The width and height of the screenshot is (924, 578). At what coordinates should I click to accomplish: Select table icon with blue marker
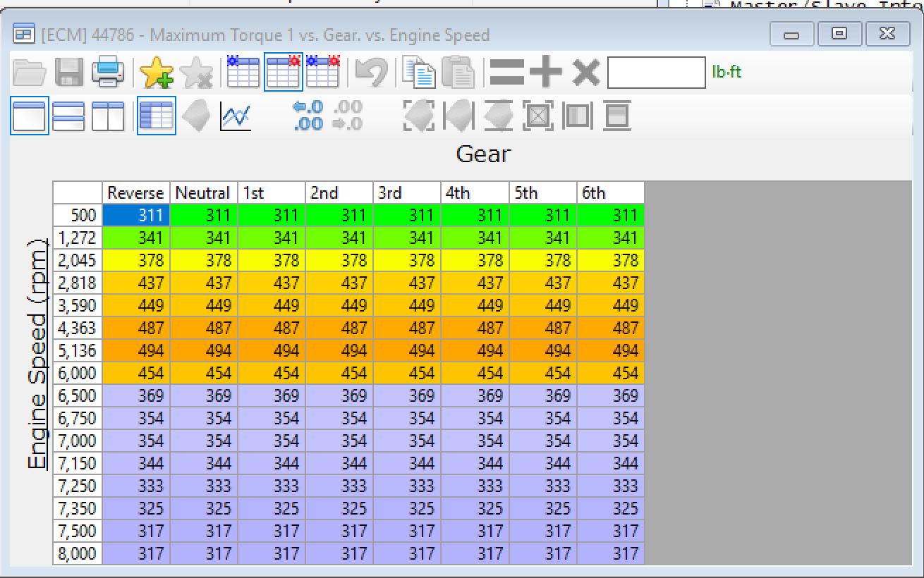click(x=243, y=71)
